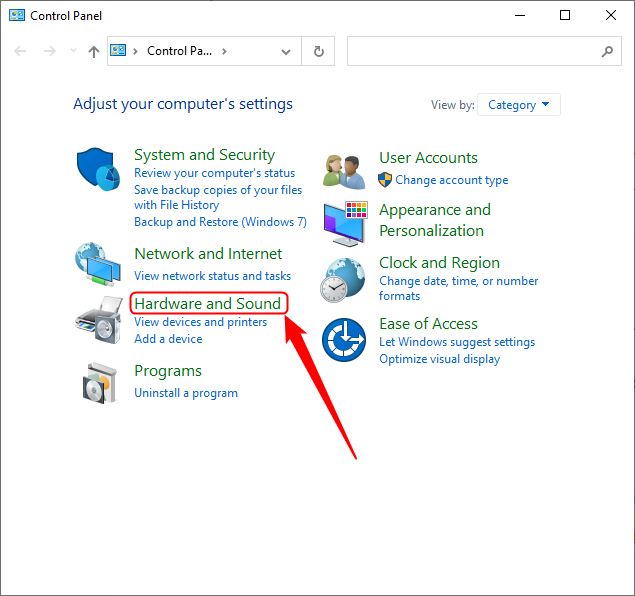The width and height of the screenshot is (635, 596).
Task: Click Optimize visual display link
Action: [x=439, y=359]
